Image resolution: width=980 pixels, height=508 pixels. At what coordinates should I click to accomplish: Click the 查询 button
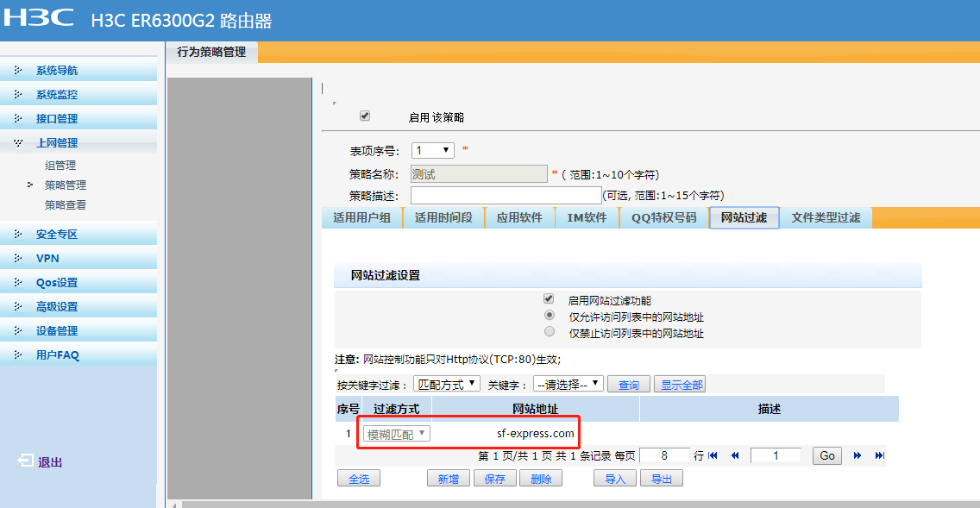629,385
